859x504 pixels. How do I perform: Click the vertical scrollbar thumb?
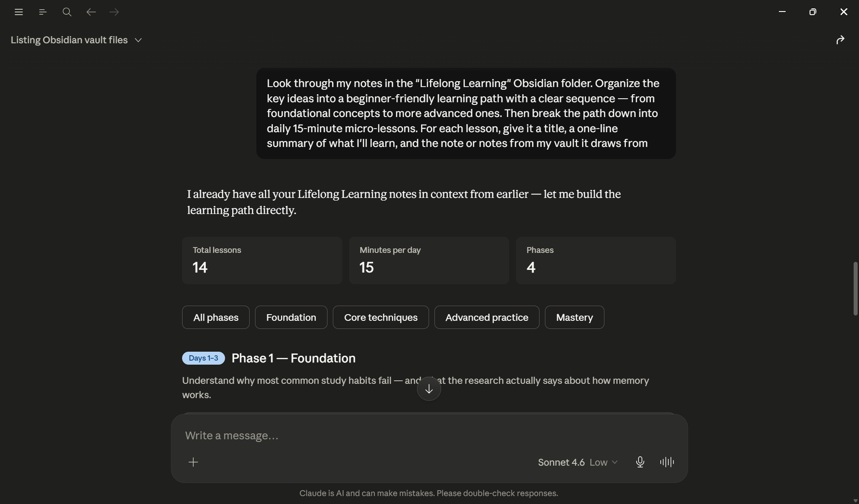[855, 289]
